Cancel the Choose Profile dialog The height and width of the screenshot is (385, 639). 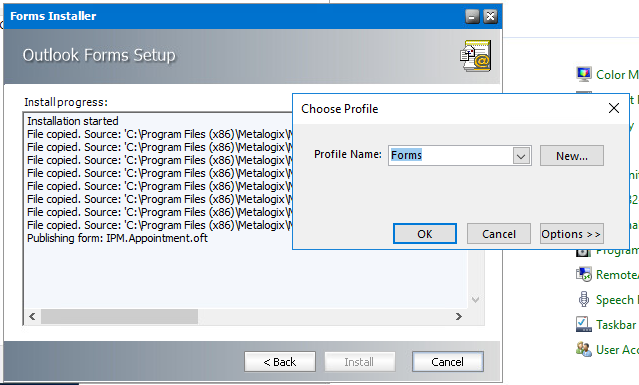[x=499, y=233]
